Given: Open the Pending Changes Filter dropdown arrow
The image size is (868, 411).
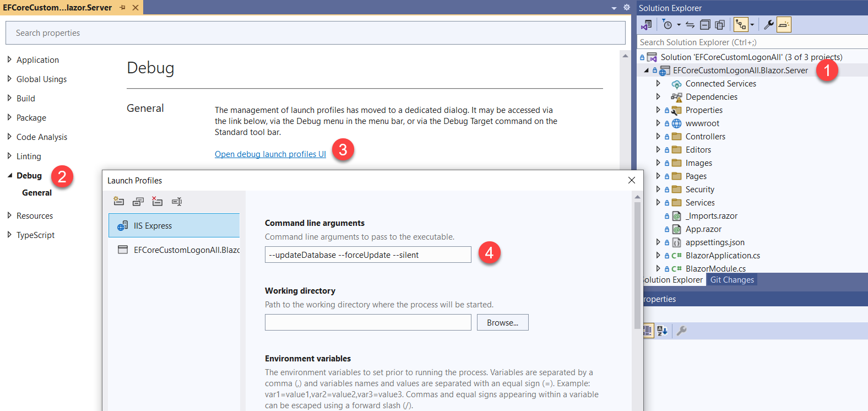Looking at the screenshot, I should 679,25.
